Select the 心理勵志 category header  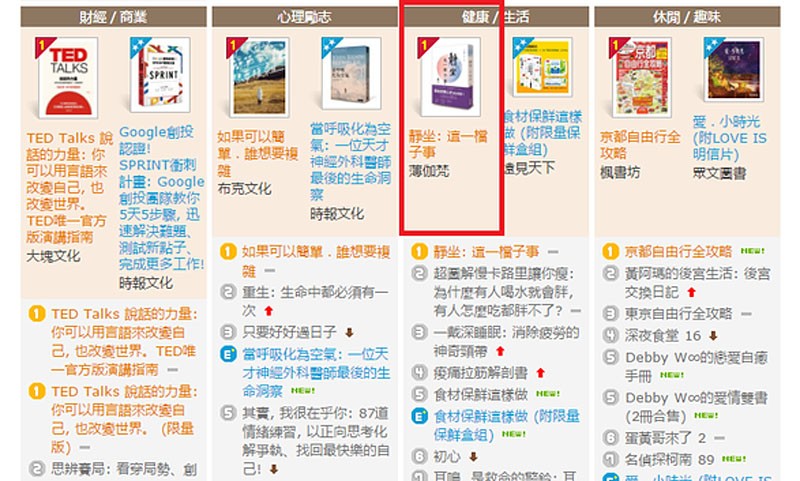pos(305,17)
